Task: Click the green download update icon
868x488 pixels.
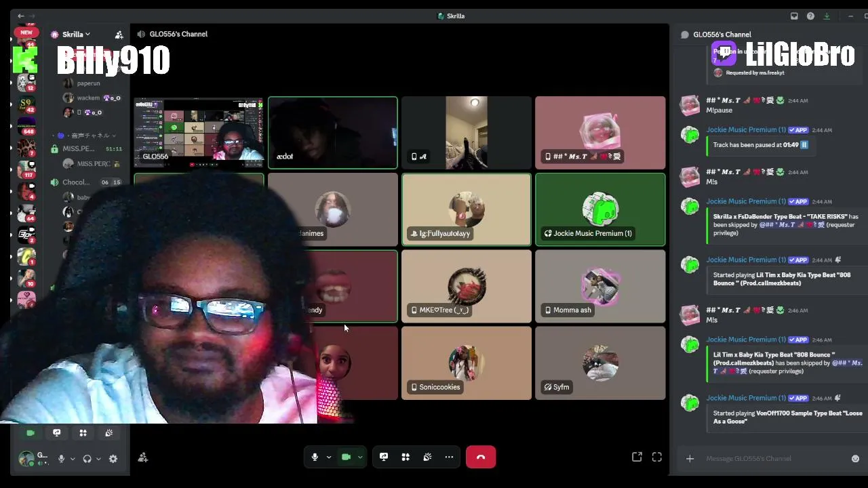Action: pos(827,16)
